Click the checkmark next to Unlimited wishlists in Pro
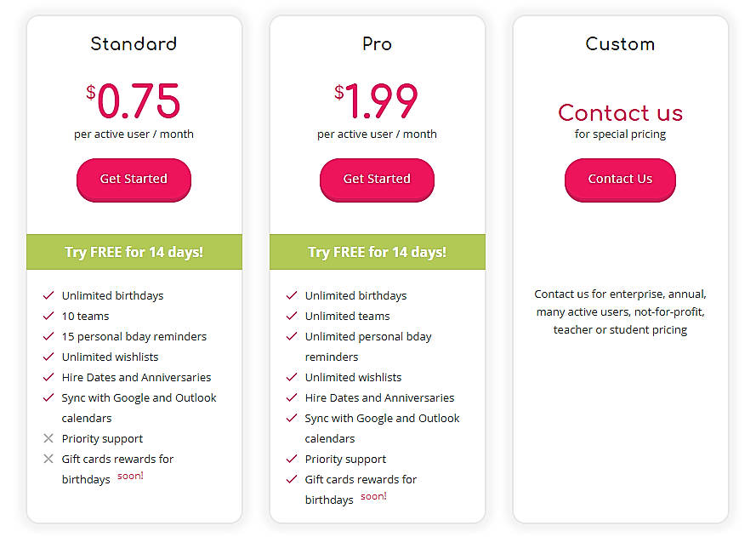Image resolution: width=756 pixels, height=537 pixels. [x=291, y=377]
